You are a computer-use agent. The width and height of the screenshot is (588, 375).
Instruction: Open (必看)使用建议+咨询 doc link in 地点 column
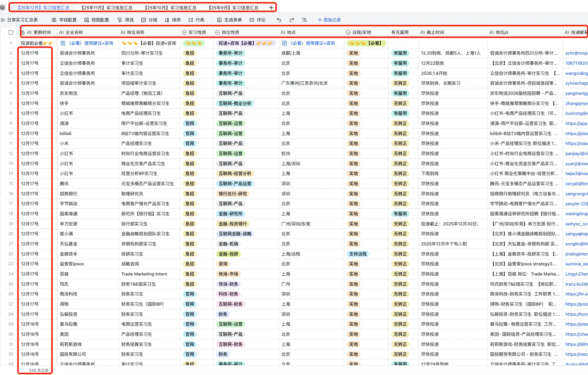click(x=309, y=43)
